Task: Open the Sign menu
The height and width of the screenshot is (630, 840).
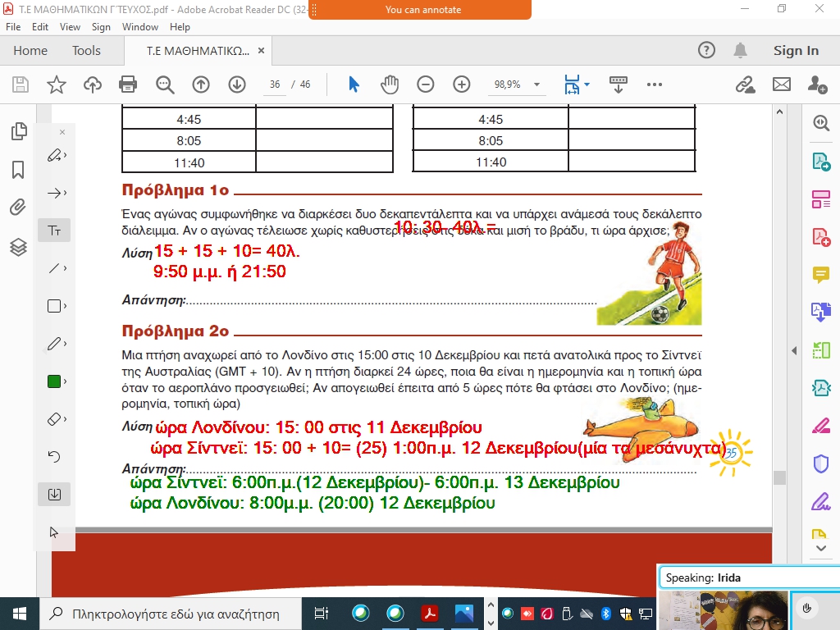Action: pos(101,27)
